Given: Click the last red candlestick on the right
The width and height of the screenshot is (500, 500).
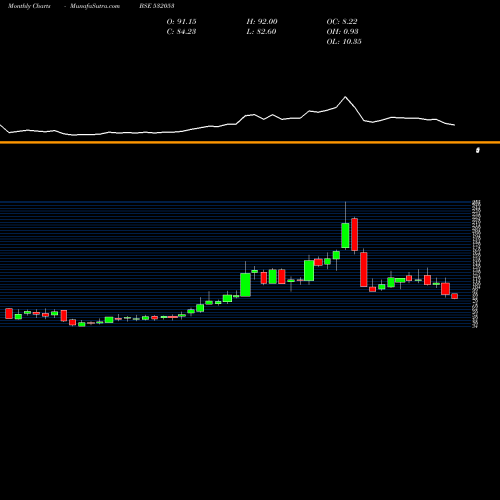Looking at the screenshot, I should pyautogui.click(x=455, y=296).
